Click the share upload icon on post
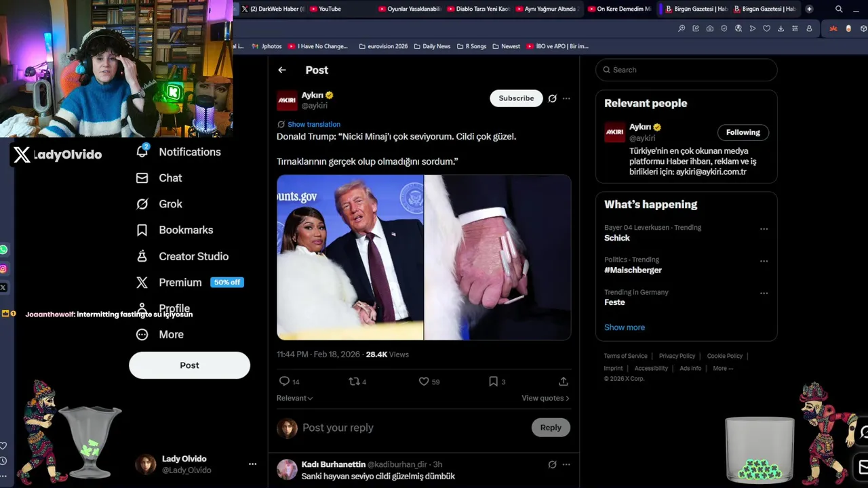 pos(563,382)
